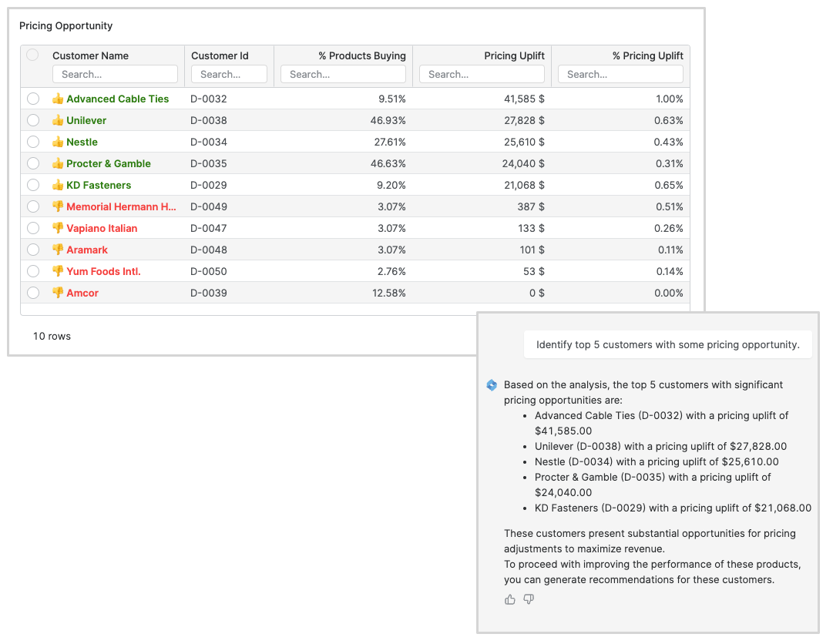Toggle the select-all circle in table header
833x644 pixels.
(x=32, y=55)
